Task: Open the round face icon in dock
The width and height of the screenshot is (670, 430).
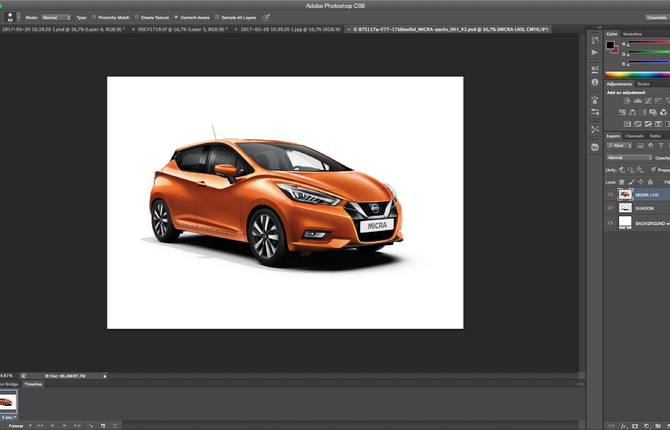Action: 595,147
